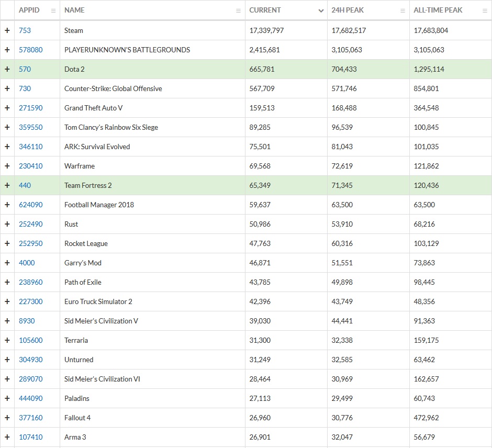492x448 pixels.
Task: Open app ID 252490 link
Action: 31,224
